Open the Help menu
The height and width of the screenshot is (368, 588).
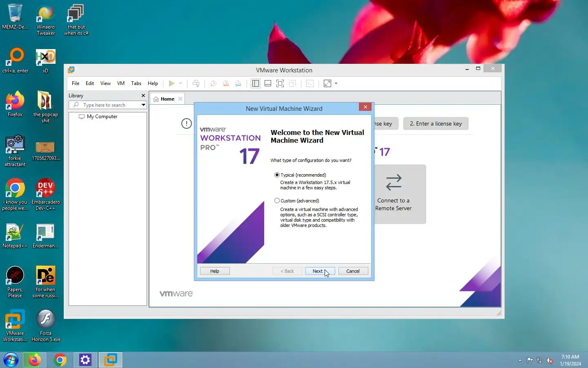point(153,83)
